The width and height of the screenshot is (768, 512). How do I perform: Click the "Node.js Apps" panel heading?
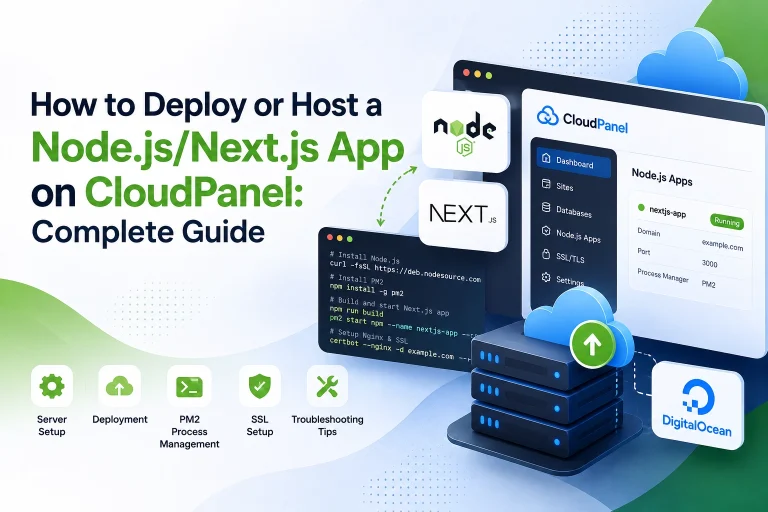click(662, 177)
